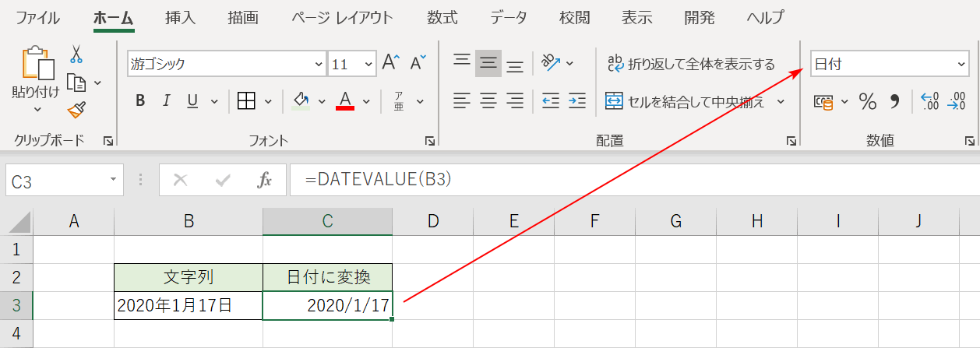
Task: Open clipboard group dialog launcher
Action: pos(108,141)
